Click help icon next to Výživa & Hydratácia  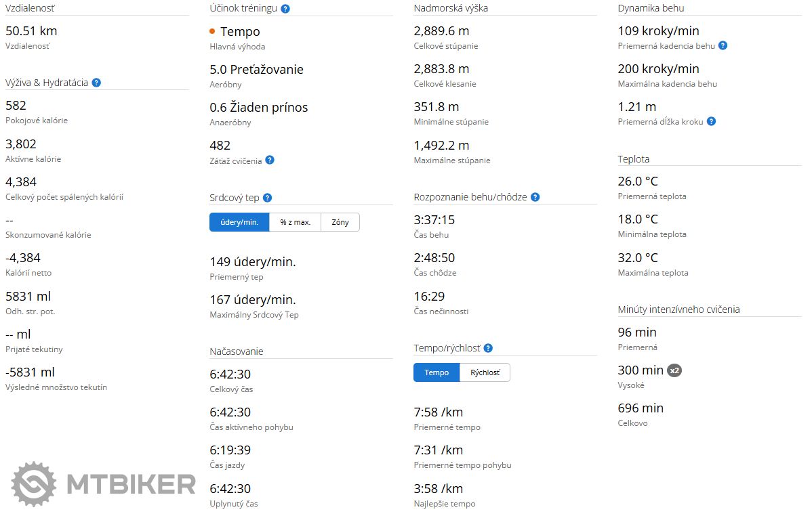tap(96, 83)
